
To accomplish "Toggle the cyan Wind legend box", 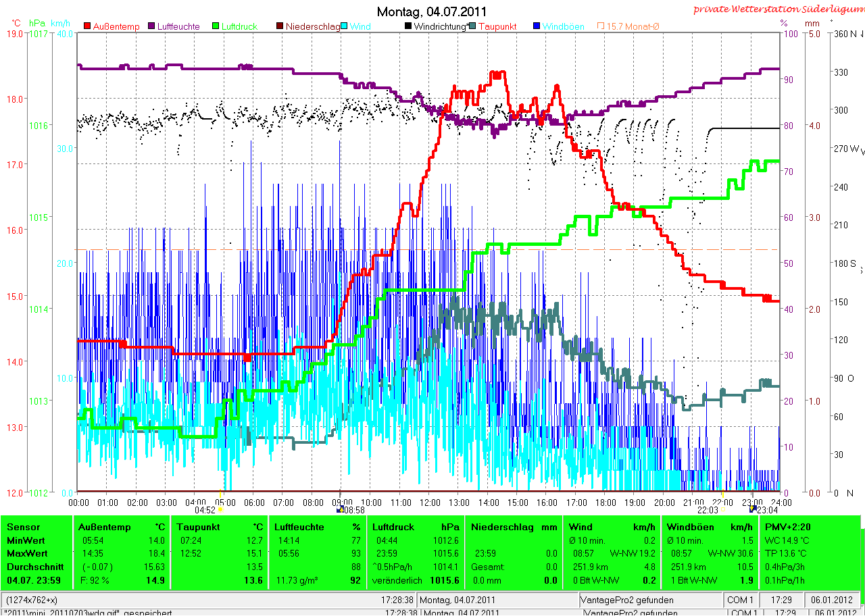I will click(344, 26).
